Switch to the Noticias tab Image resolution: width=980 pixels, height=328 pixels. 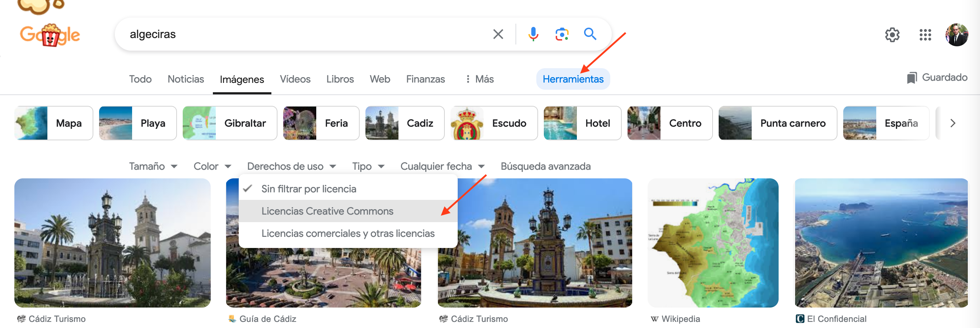click(x=186, y=79)
